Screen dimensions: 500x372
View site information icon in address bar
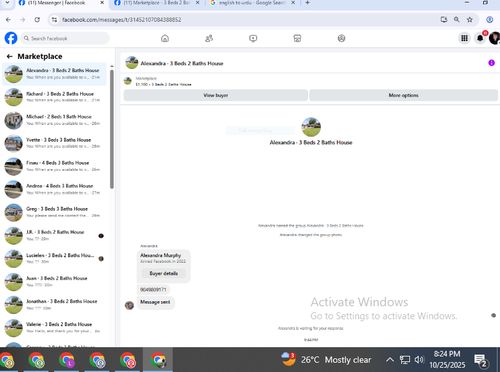54,20
